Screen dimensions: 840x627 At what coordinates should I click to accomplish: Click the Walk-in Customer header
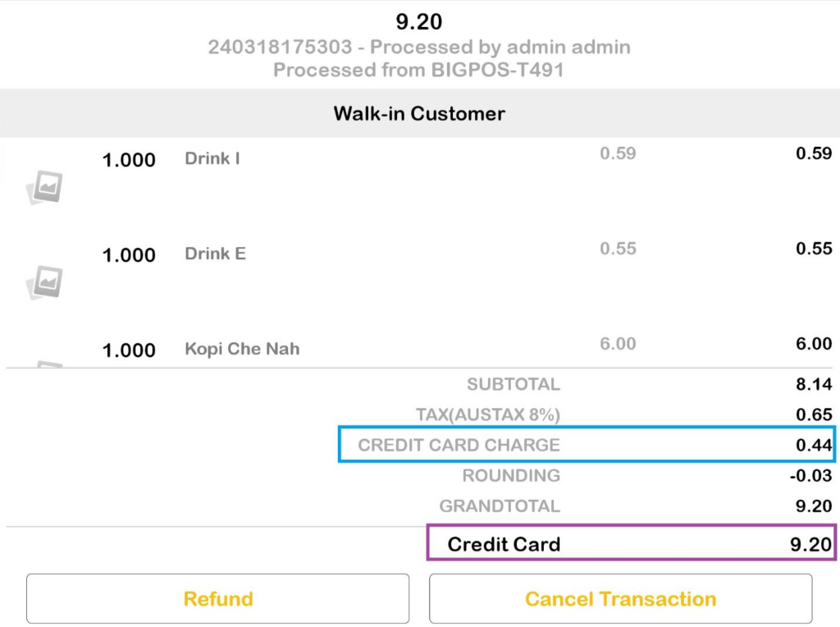click(x=419, y=113)
